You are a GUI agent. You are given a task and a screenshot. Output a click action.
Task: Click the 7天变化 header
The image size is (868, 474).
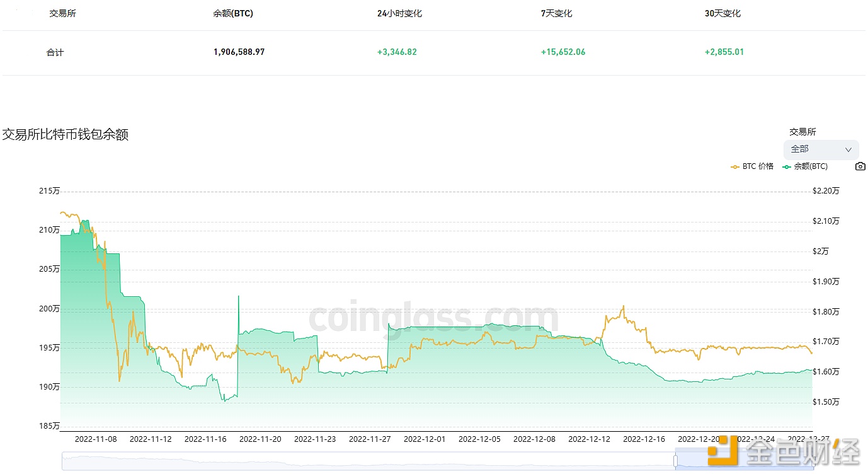[x=556, y=12]
